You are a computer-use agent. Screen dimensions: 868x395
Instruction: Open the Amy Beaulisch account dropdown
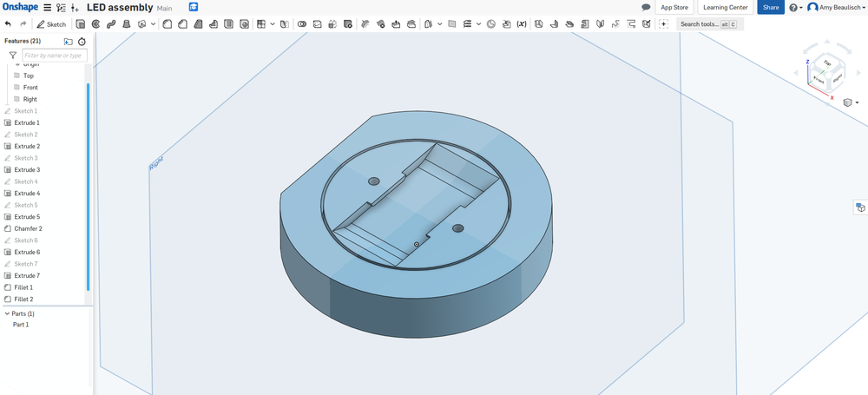(x=837, y=7)
